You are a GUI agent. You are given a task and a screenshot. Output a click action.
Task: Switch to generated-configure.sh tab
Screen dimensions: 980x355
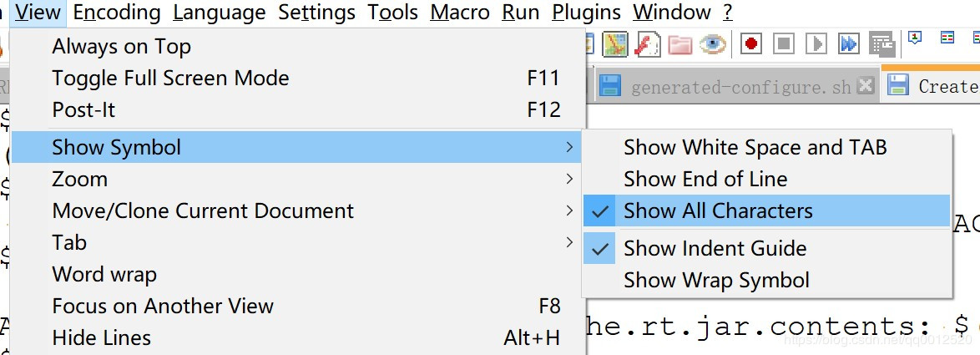740,86
